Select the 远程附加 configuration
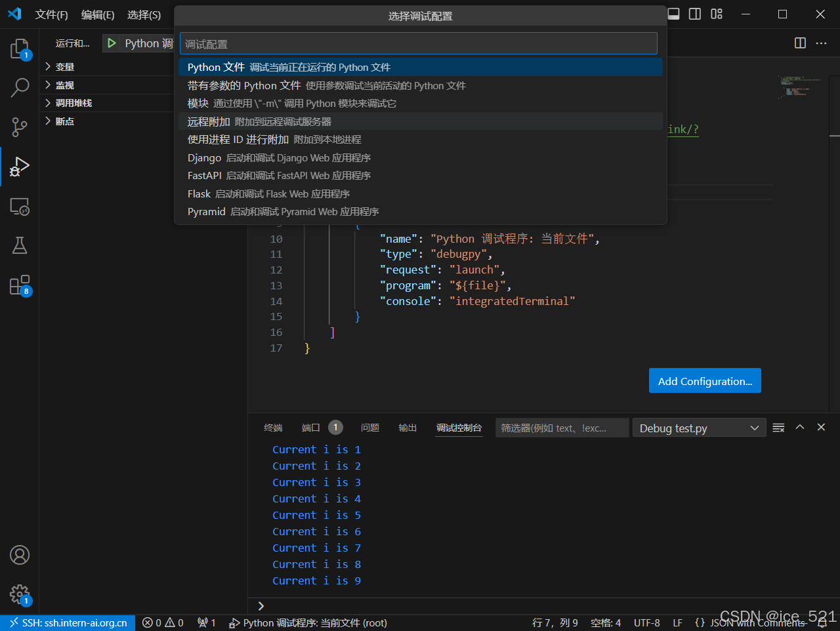Image resolution: width=840 pixels, height=631 pixels. coord(421,121)
